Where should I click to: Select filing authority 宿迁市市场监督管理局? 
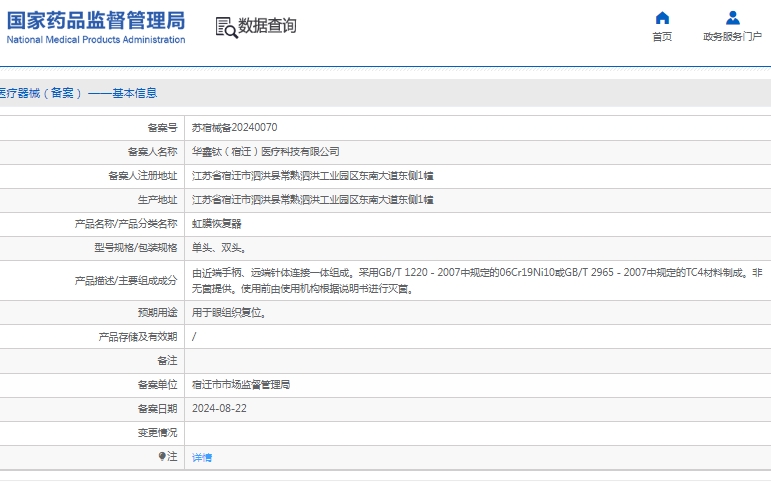click(241, 385)
